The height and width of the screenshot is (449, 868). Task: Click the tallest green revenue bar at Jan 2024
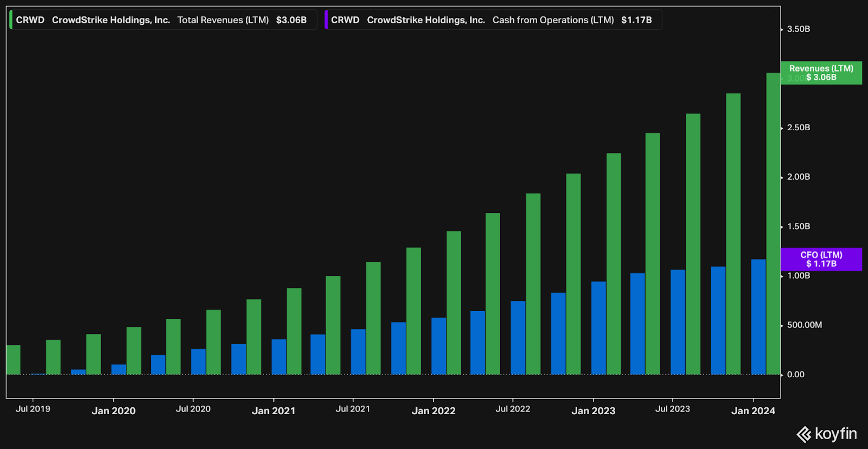coord(773,224)
